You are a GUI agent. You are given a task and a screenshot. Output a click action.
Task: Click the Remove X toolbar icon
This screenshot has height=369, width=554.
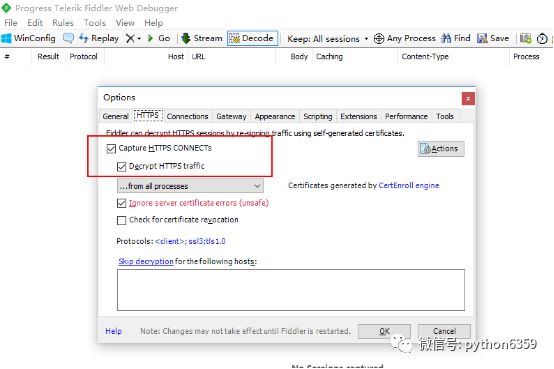coord(130,38)
